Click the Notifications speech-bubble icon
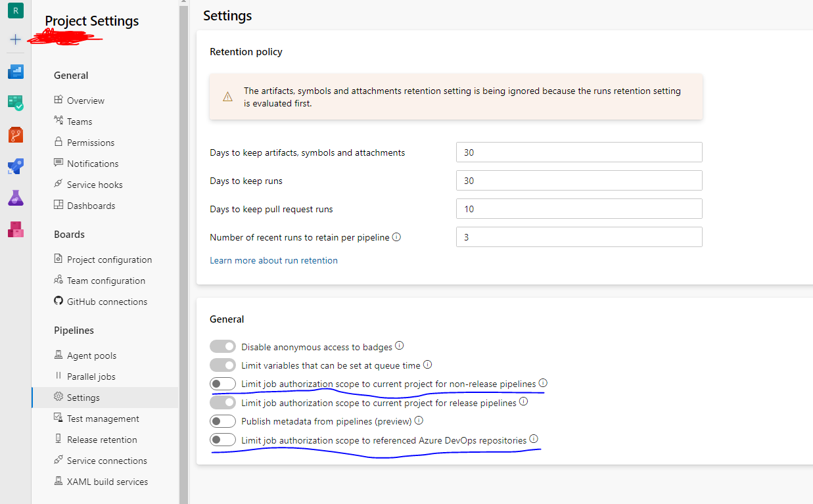 [58, 163]
